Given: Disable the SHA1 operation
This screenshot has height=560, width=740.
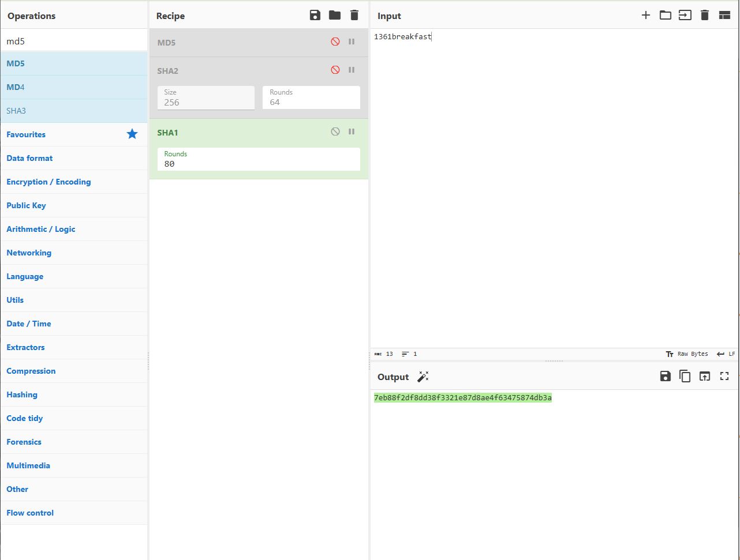Looking at the screenshot, I should (x=335, y=131).
